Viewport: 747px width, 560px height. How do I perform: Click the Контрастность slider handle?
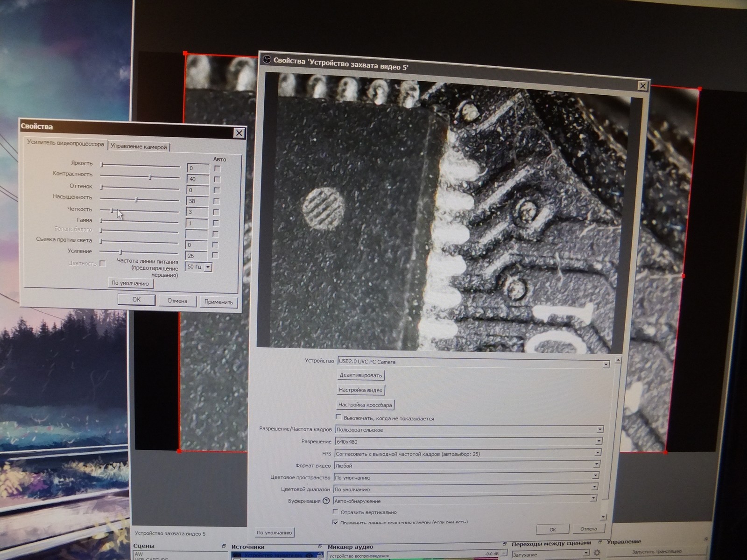(150, 177)
